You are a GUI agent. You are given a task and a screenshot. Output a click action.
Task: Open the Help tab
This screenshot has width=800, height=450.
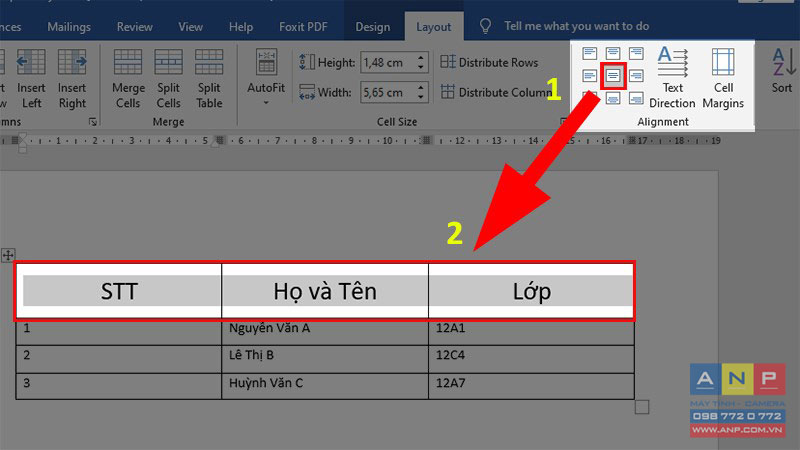(241, 27)
